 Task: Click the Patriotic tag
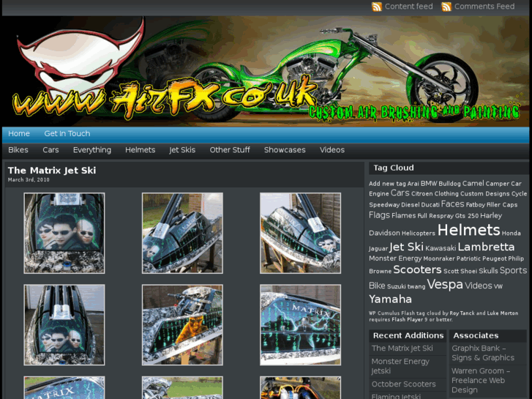point(468,258)
